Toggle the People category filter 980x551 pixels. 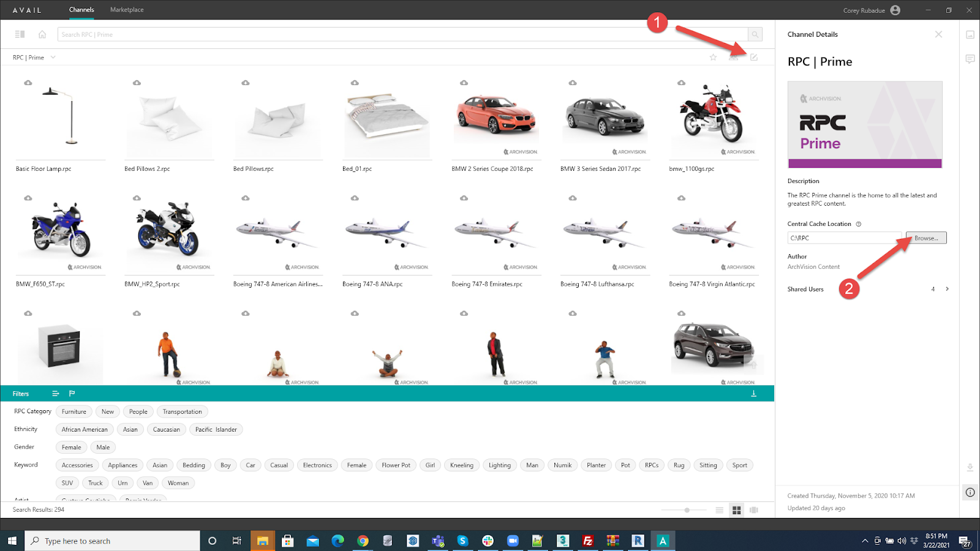pos(138,411)
